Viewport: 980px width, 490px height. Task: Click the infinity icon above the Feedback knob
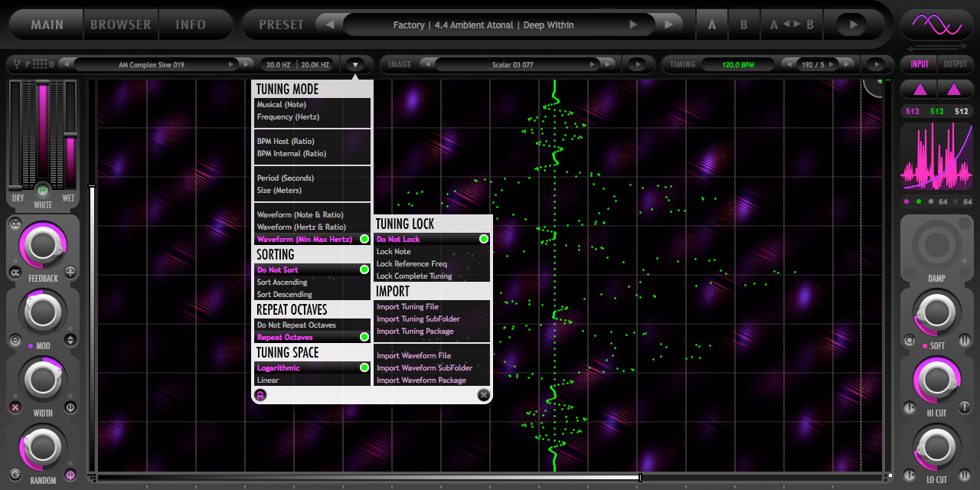tap(15, 224)
